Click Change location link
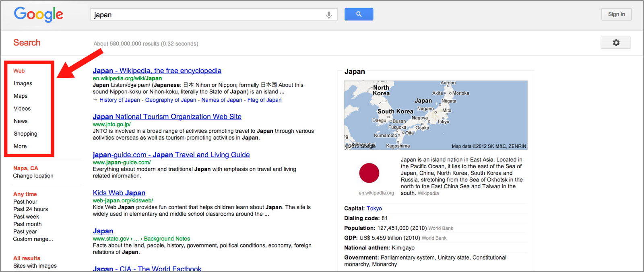 coord(33,176)
